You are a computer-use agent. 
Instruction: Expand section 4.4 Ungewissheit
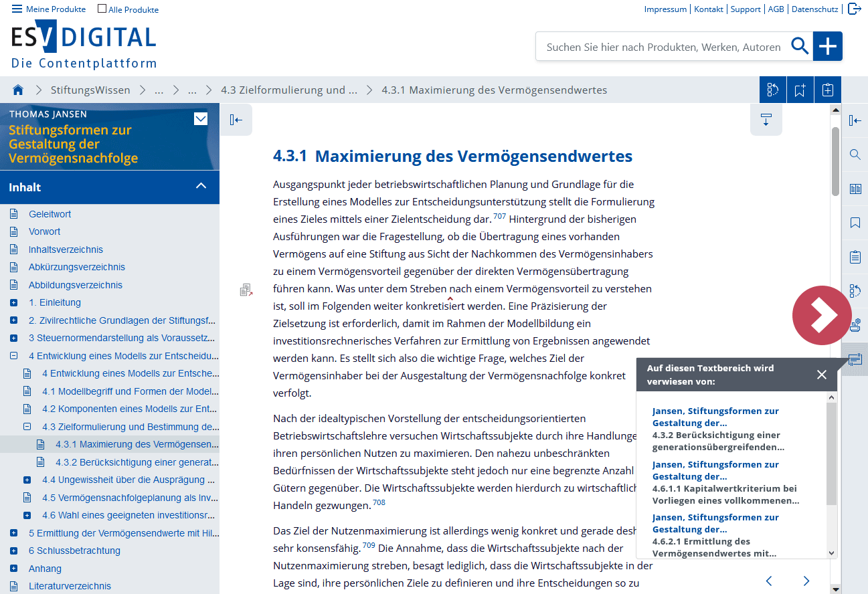(x=27, y=480)
